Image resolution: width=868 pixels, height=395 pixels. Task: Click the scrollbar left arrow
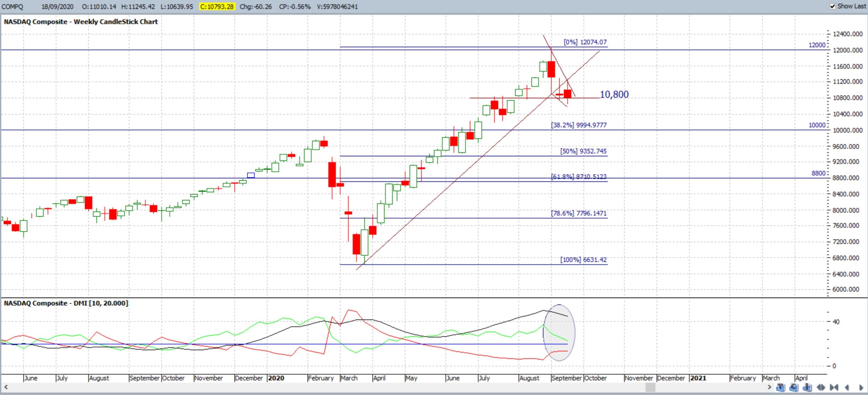tap(6, 387)
